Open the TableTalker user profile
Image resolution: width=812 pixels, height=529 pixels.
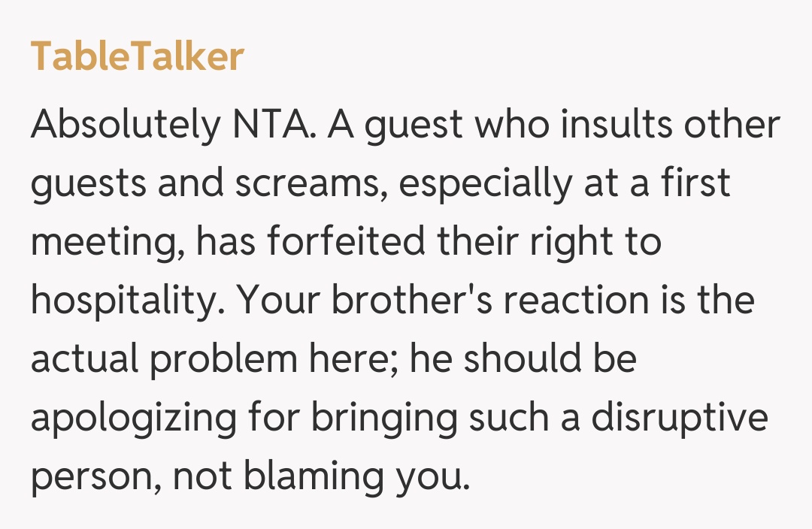[x=138, y=57]
